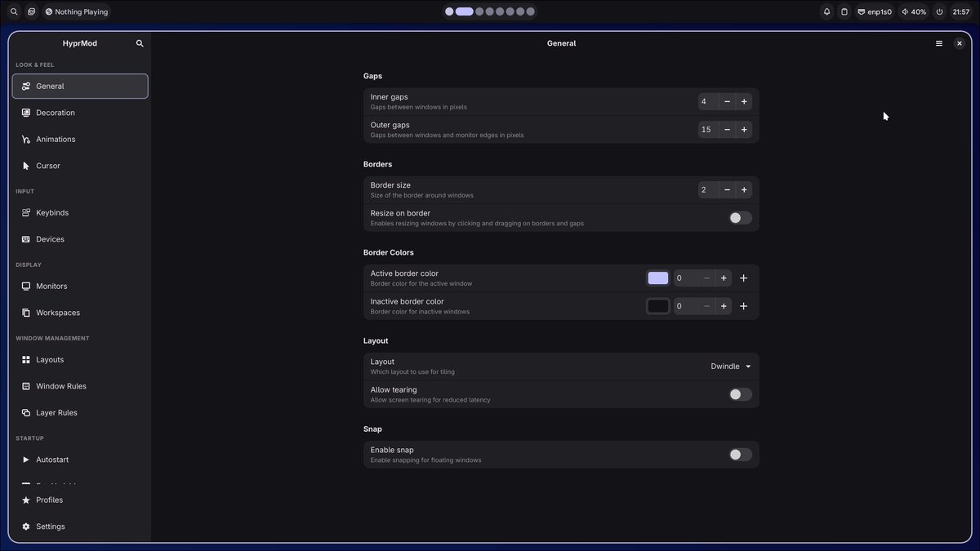Go to the Devices page

click(x=80, y=239)
